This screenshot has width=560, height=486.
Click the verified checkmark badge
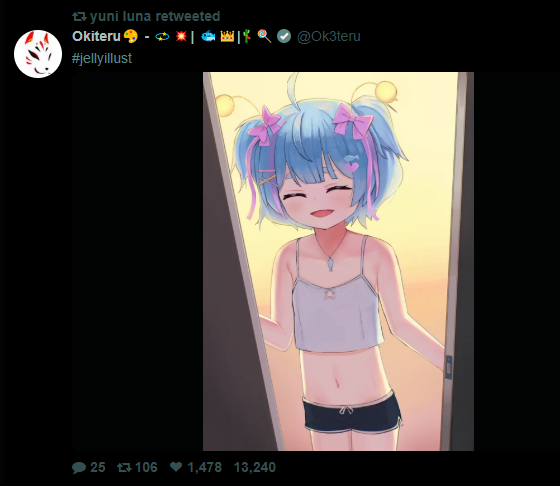[x=284, y=36]
